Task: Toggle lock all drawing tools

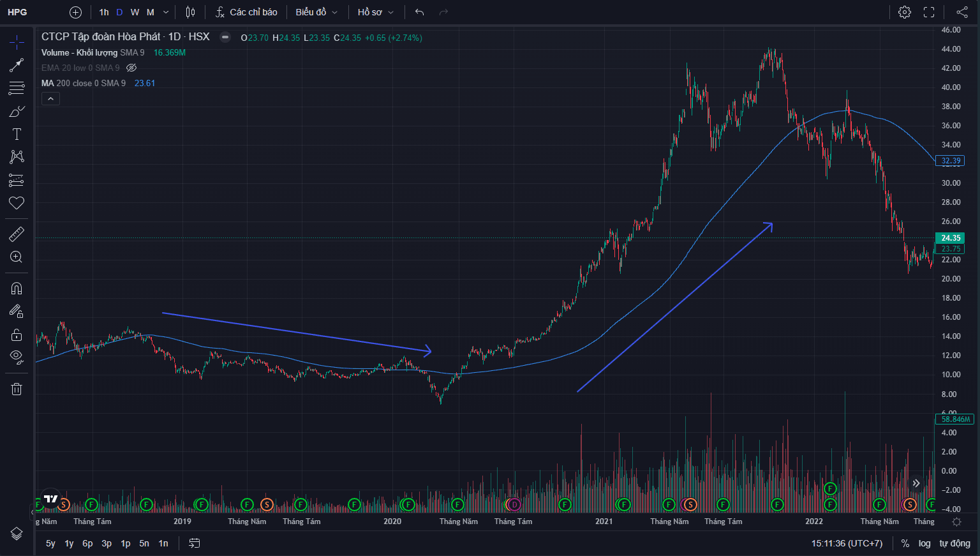Action: [x=17, y=334]
